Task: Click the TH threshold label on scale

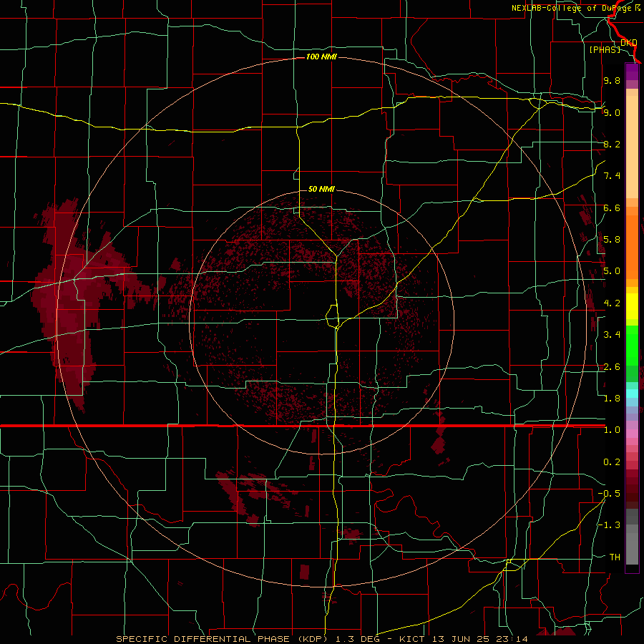Action: 615,557
